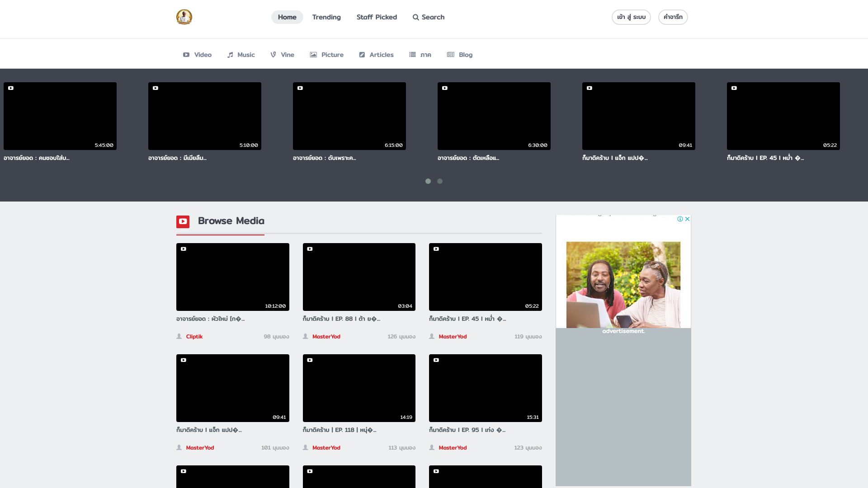
Task: Open the Articles category label
Action: [382, 55]
